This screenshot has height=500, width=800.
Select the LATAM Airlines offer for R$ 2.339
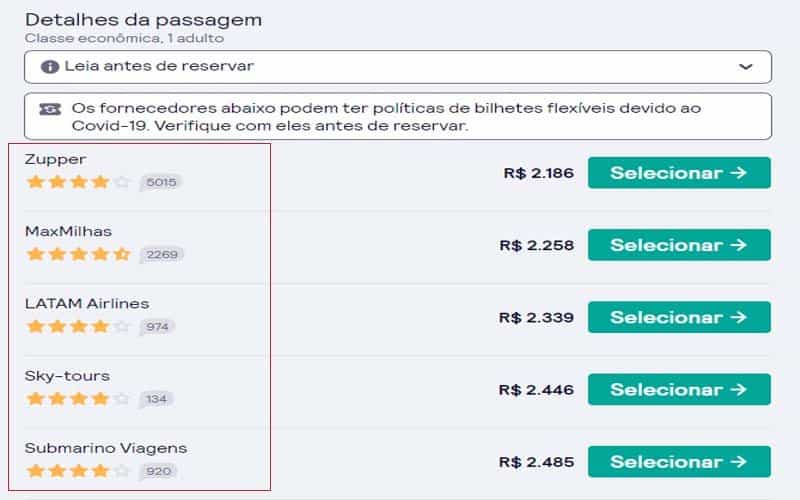click(x=679, y=317)
